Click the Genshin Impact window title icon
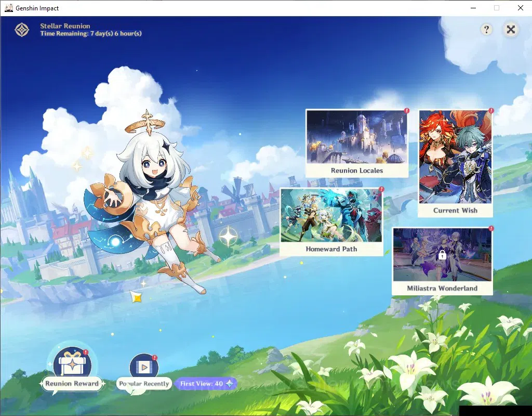Screen dimensions: 532x416 coord(9,8)
